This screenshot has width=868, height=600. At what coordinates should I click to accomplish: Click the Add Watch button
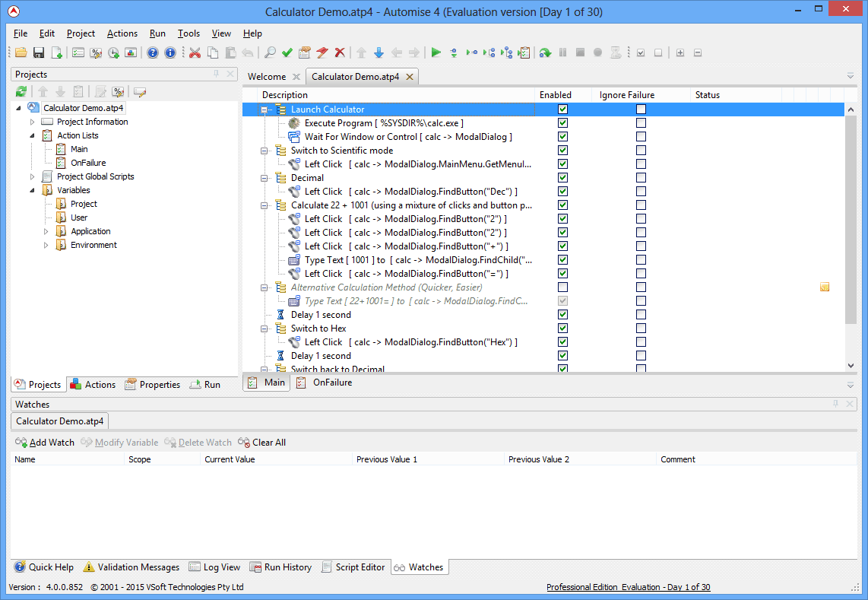pos(45,442)
